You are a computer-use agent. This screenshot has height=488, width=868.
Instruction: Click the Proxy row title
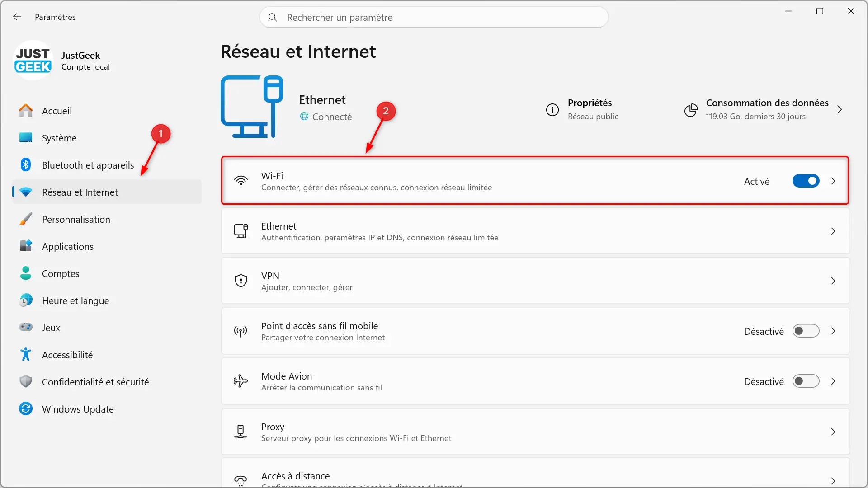[x=273, y=427]
